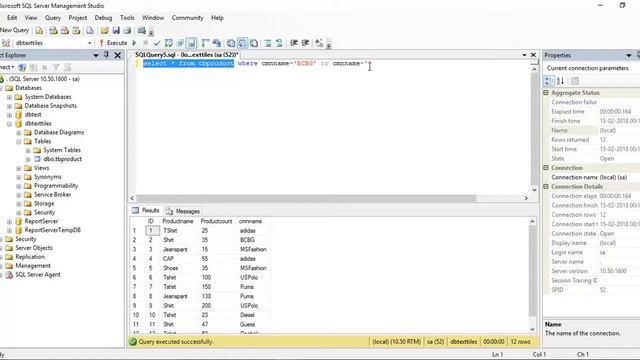Open a file with the folder icon
The image size is (640, 360).
click(x=104, y=31)
